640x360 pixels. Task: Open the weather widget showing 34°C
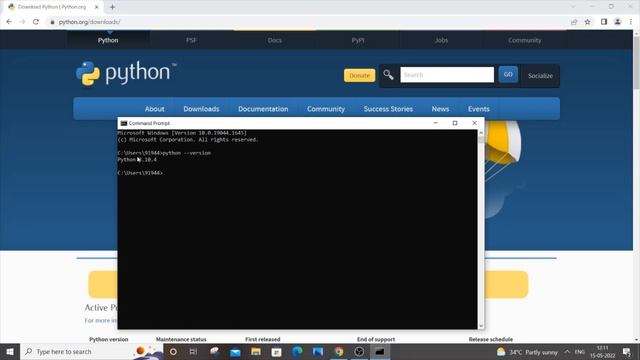(527, 352)
